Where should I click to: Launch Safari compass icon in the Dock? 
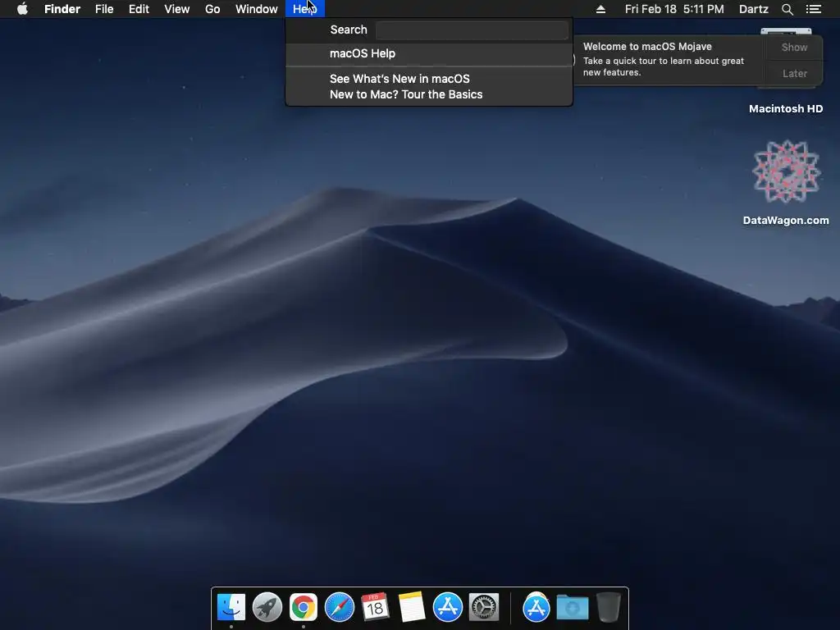tap(340, 608)
